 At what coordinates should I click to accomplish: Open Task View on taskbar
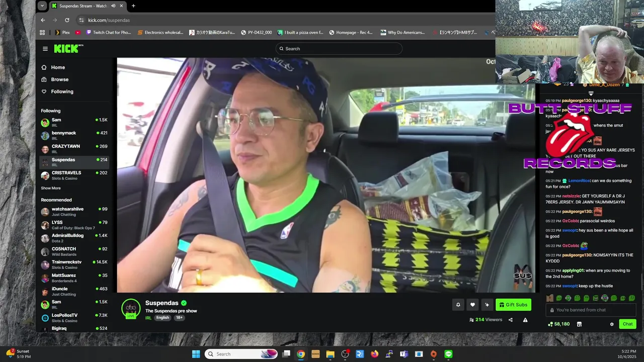[286, 354]
